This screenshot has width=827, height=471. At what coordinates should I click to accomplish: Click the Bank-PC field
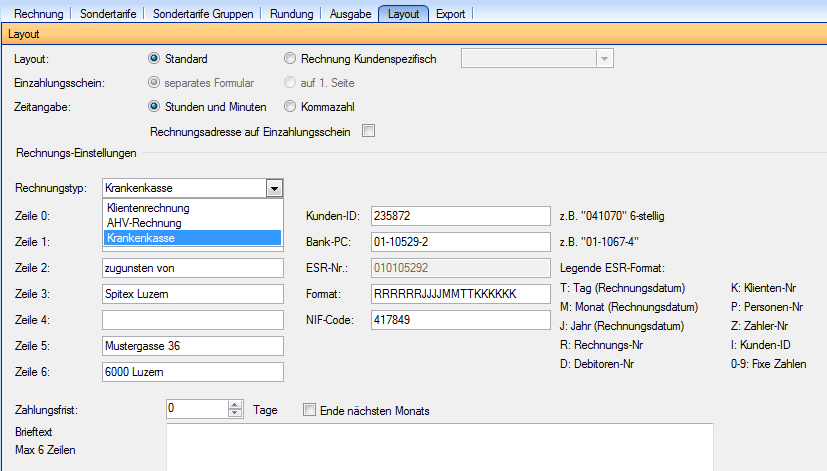click(459, 242)
